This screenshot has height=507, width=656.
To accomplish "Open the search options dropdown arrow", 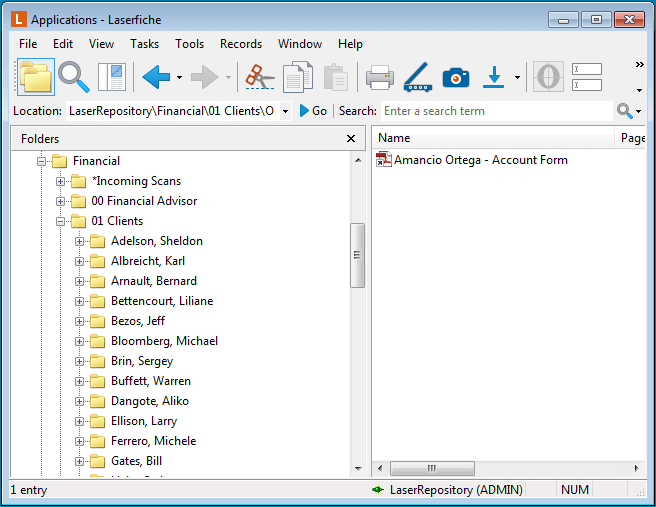I will click(638, 111).
